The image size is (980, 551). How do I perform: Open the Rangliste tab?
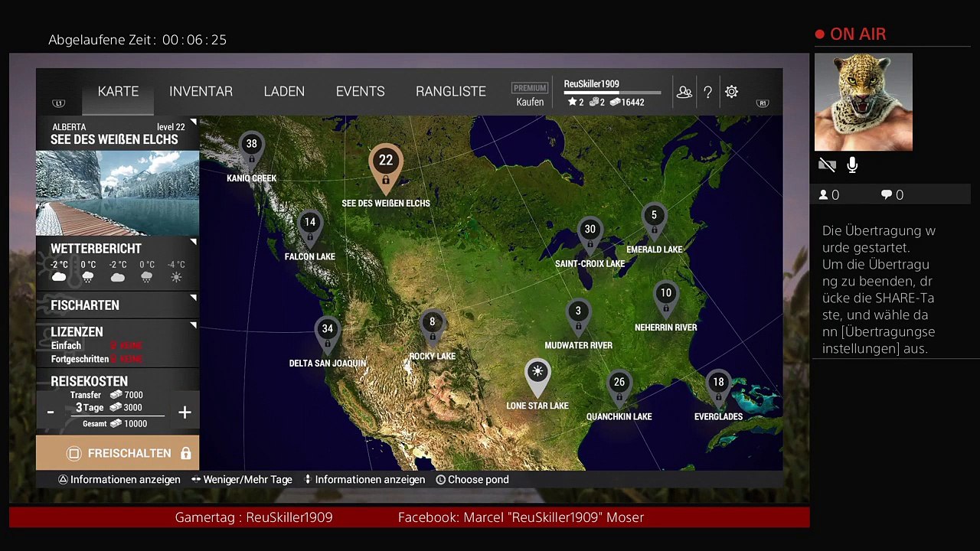pyautogui.click(x=451, y=92)
